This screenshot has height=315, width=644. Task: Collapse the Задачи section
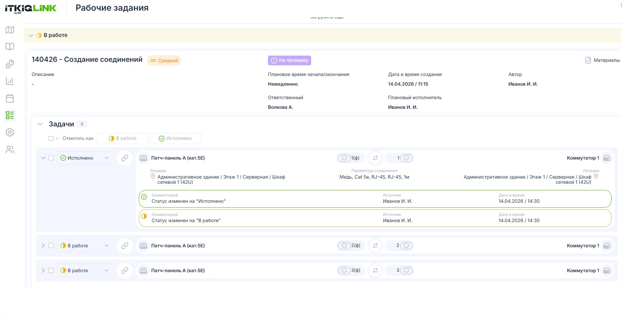pyautogui.click(x=40, y=124)
